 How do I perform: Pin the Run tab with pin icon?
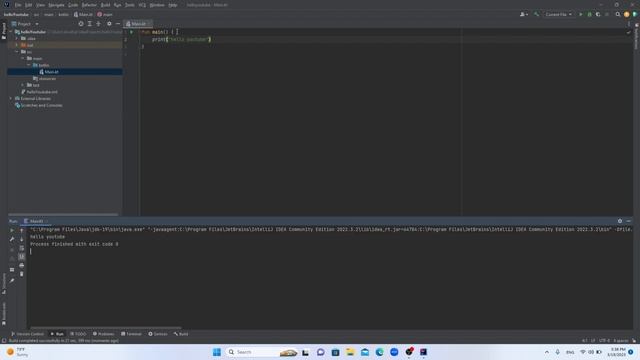click(12, 280)
